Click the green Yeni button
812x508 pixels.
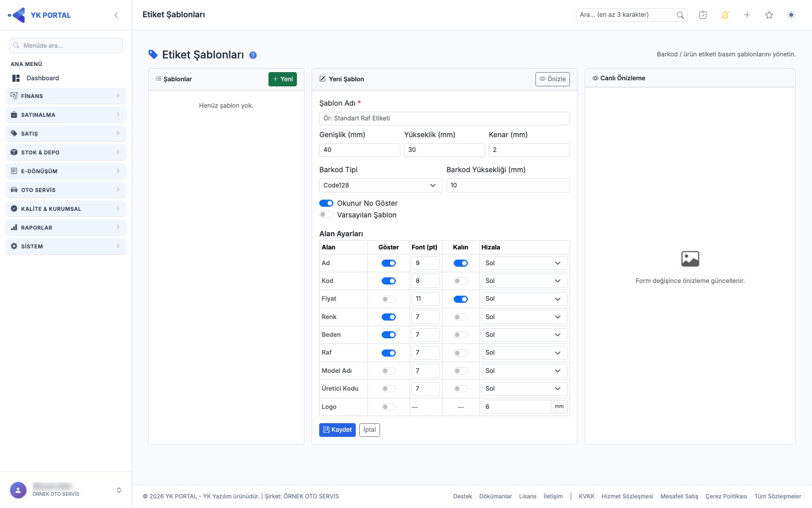pos(283,79)
